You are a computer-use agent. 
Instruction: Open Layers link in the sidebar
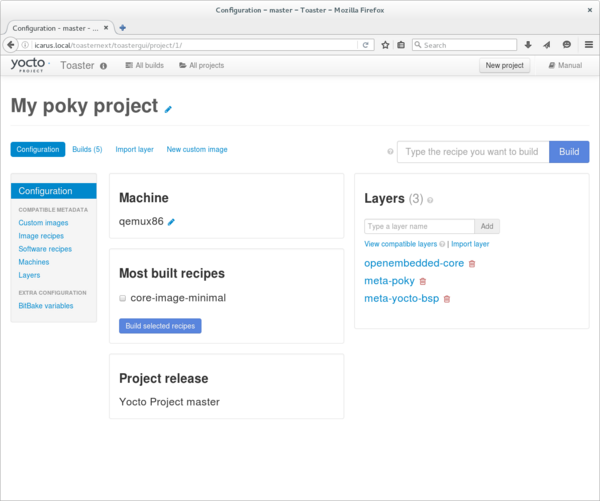[x=29, y=275]
